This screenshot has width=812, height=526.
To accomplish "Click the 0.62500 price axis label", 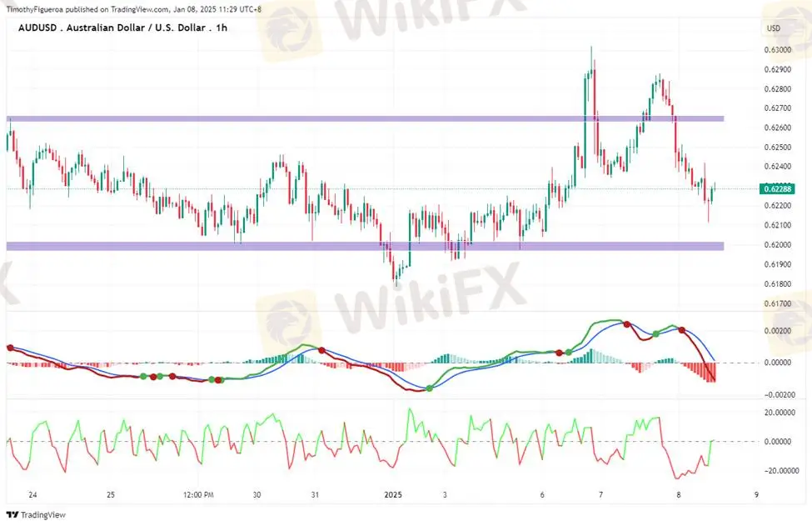I will pos(778,148).
